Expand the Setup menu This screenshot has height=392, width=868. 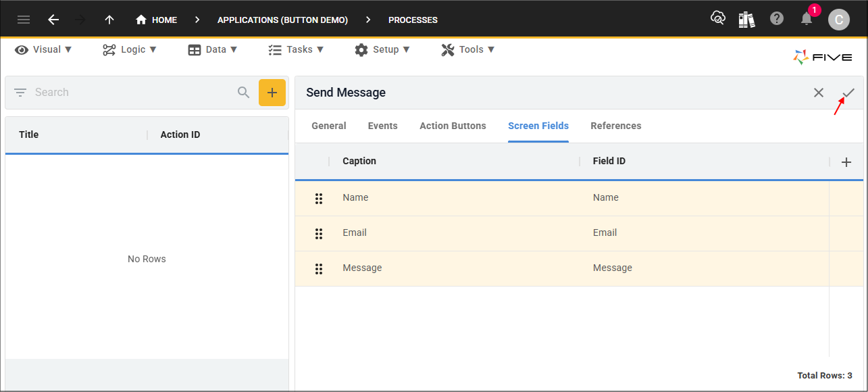(382, 49)
